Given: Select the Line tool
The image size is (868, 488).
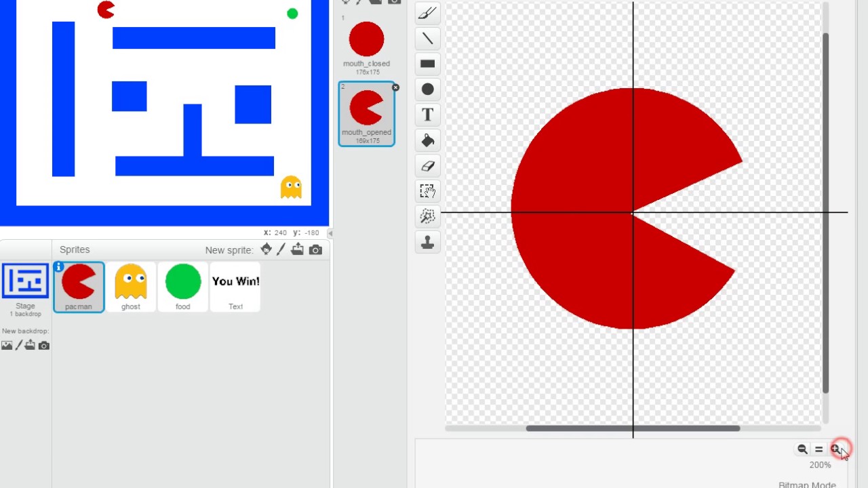Looking at the screenshot, I should click(427, 39).
